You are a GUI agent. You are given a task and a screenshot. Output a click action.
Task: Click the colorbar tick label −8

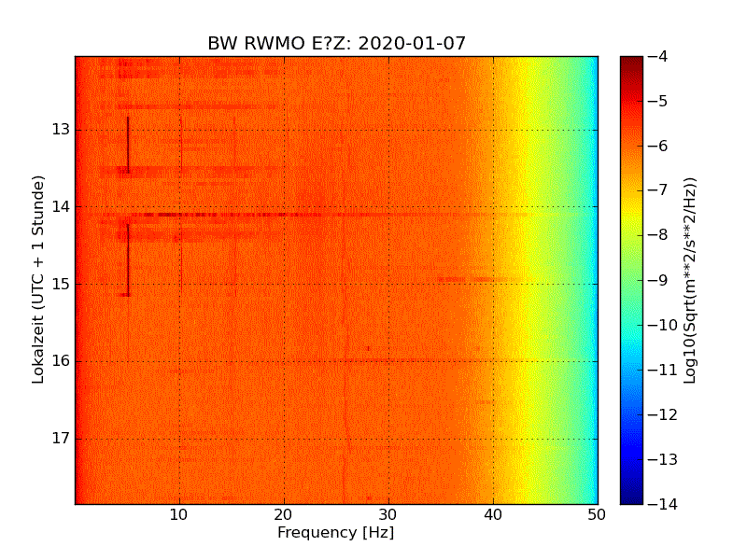coord(658,235)
